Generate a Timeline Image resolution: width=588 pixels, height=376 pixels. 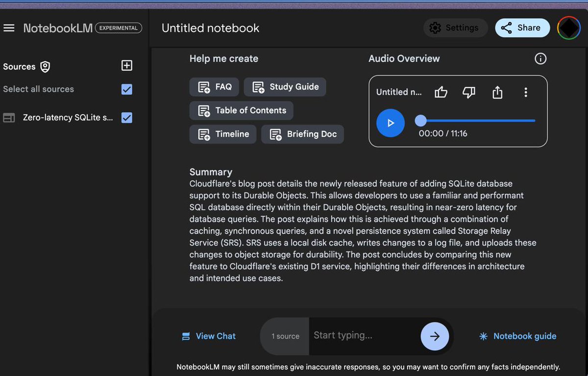click(223, 134)
